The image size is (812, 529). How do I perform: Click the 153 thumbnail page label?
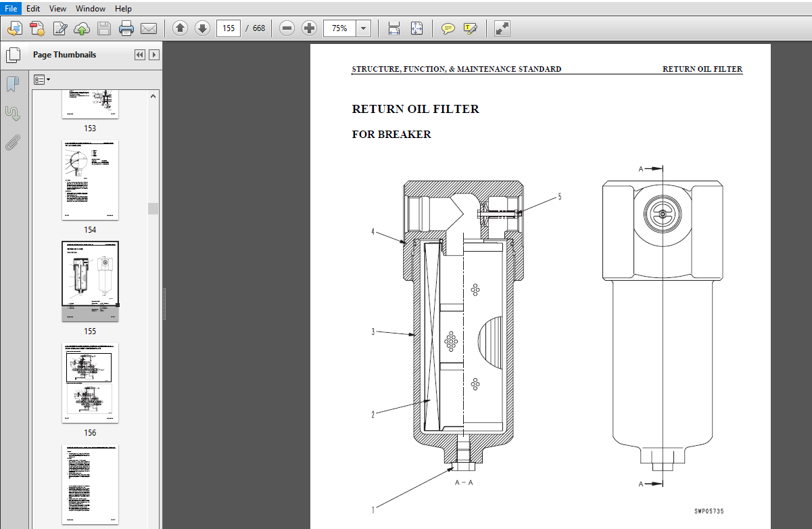pos(90,129)
